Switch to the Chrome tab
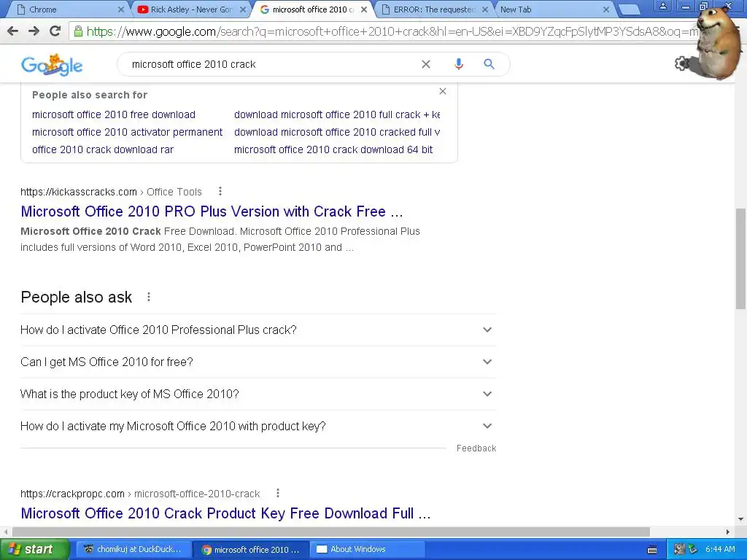Viewport: 747px width, 560px height. [x=66, y=9]
